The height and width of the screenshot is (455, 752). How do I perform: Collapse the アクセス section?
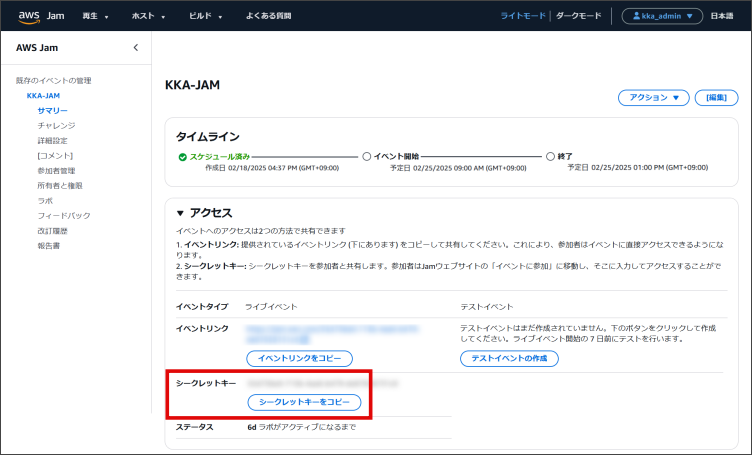[181, 212]
